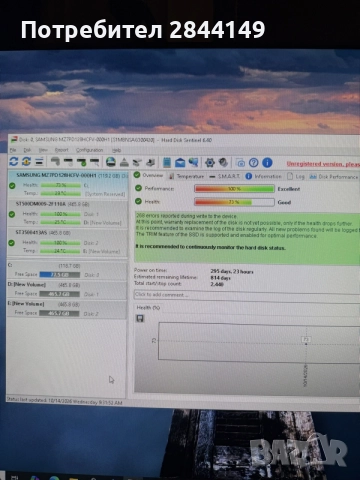
Task: Click ST500DM009 100% health bar in list
Action: coord(60,214)
